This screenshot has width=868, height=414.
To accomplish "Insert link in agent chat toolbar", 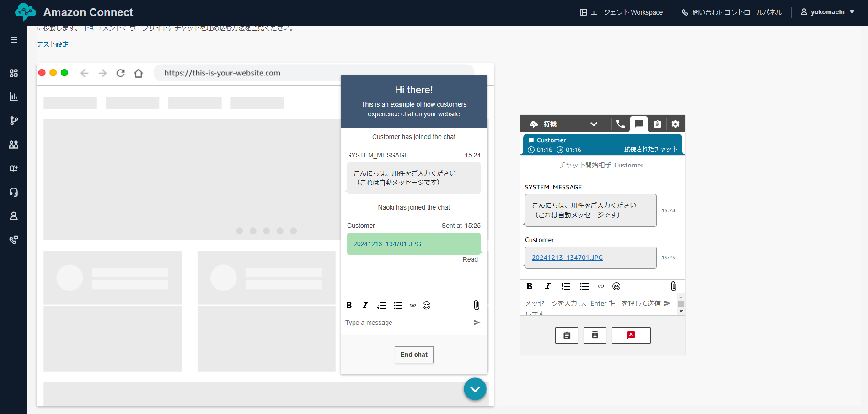I will coord(601,286).
